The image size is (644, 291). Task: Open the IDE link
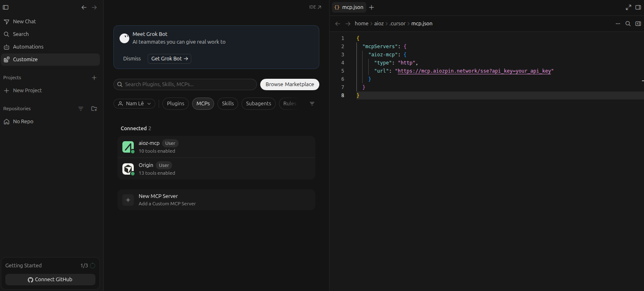[315, 7]
